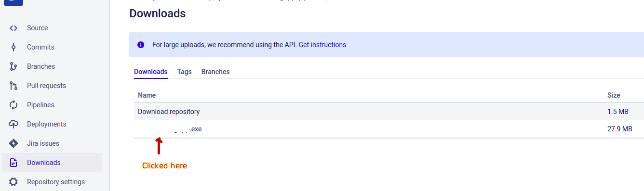
Task: Click the info icon in the banner
Action: pos(141,45)
